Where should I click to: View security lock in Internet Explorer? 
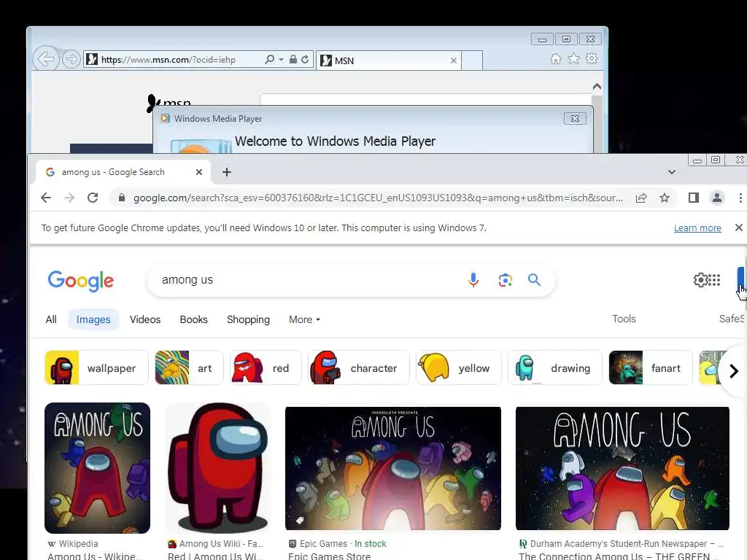point(293,59)
